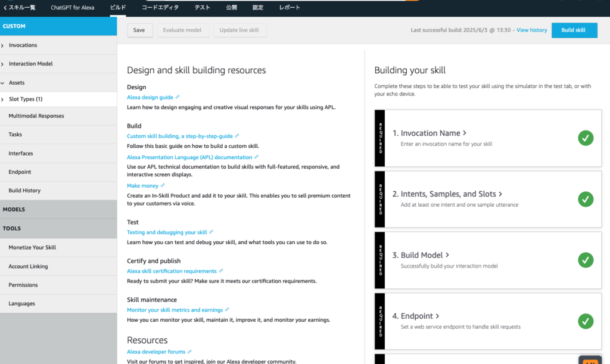
Task: Switch to the テスト tab
Action: tap(203, 7)
